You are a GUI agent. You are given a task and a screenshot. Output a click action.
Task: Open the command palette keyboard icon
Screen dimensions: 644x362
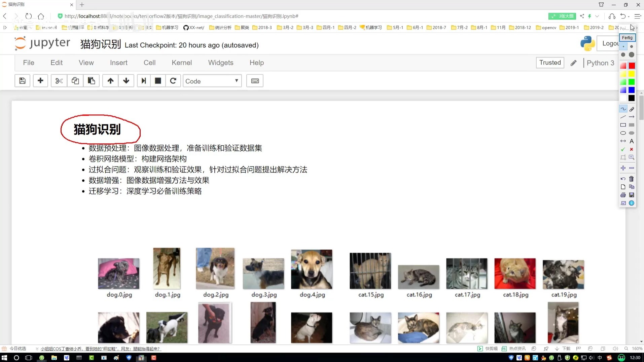click(x=255, y=81)
